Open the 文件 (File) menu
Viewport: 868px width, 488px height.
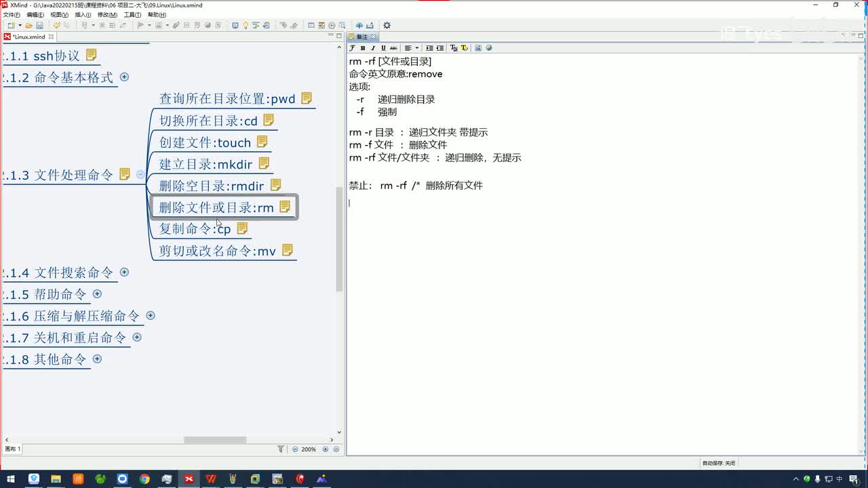coord(12,14)
